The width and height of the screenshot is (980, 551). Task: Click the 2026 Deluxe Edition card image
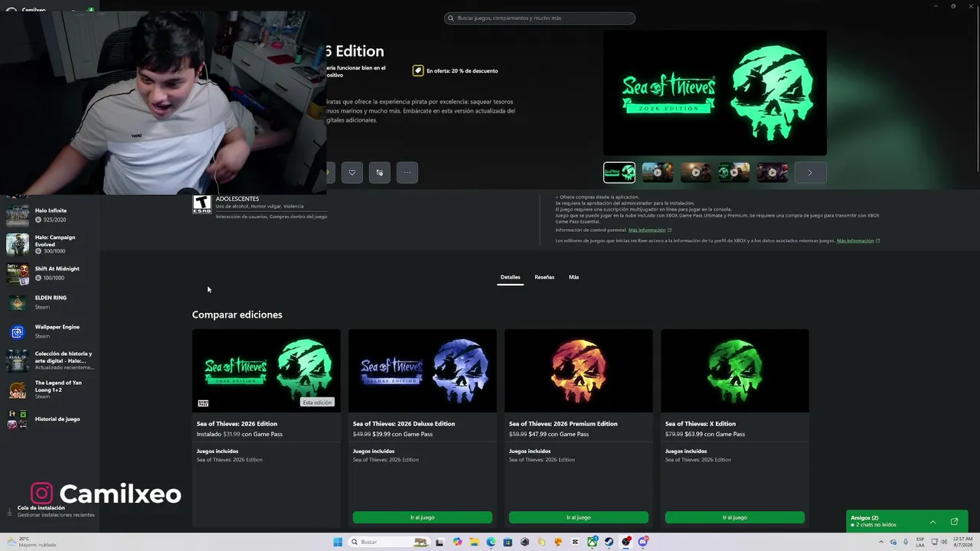point(423,370)
